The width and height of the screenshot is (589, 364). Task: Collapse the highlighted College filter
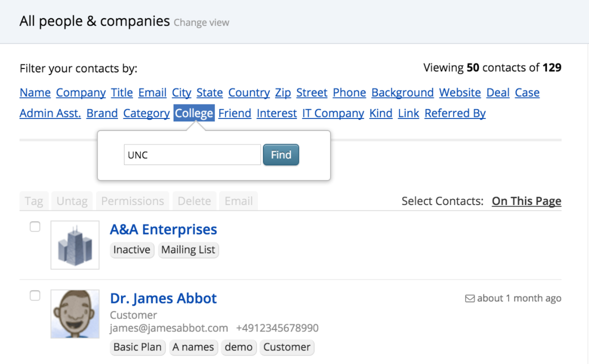[194, 113]
